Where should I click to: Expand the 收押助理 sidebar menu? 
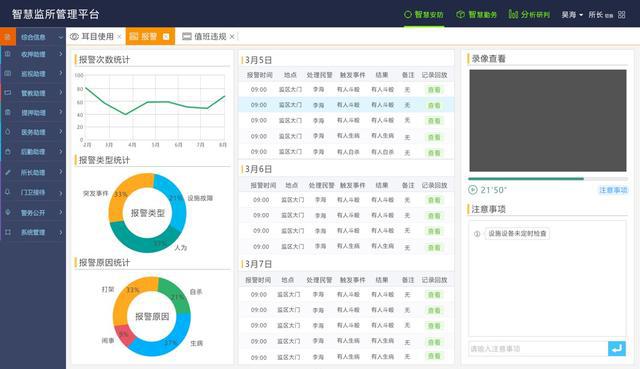click(x=33, y=54)
